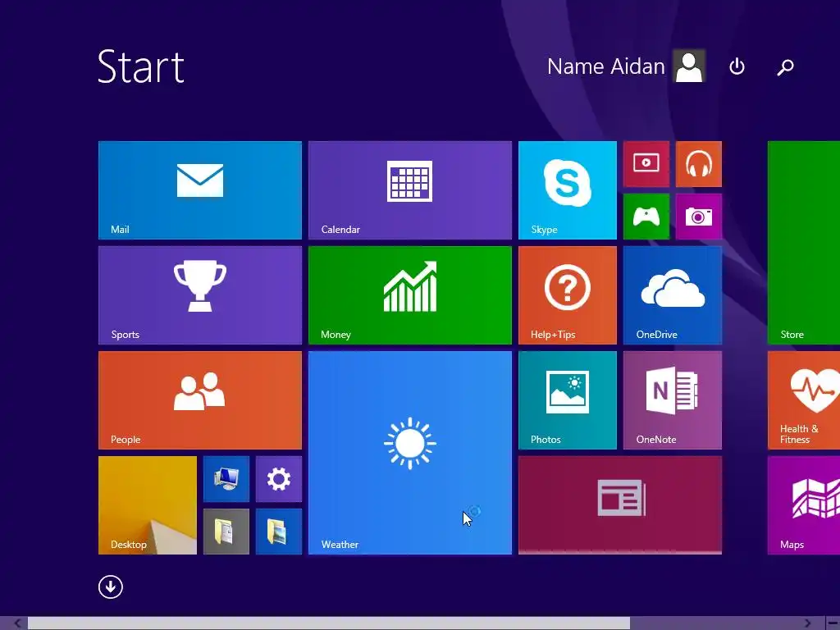Open the News tile
The image size is (840, 630).
620,505
